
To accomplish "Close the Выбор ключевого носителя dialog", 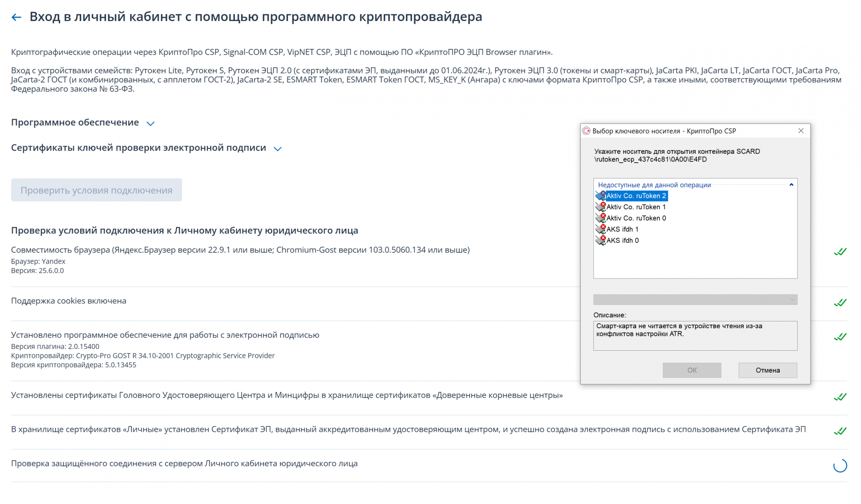I will tap(801, 131).
